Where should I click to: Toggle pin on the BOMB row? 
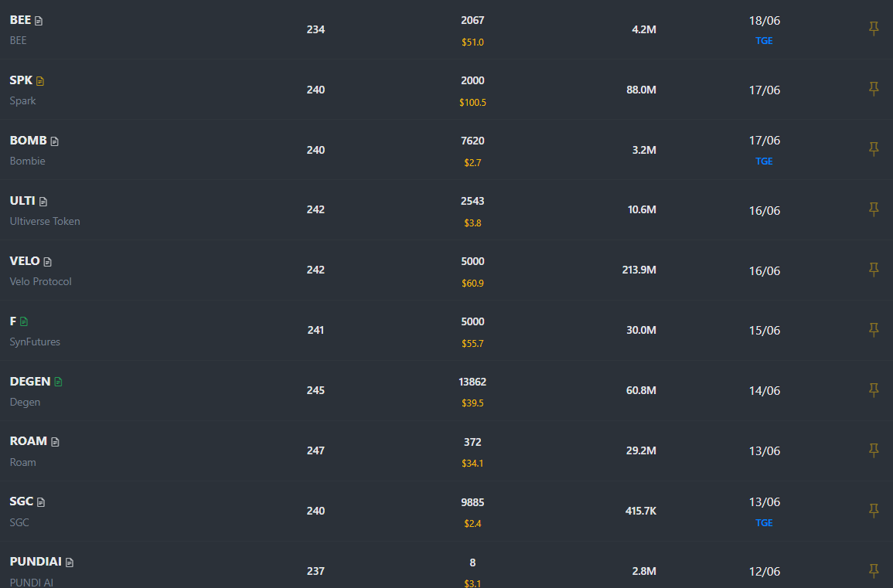tap(874, 149)
